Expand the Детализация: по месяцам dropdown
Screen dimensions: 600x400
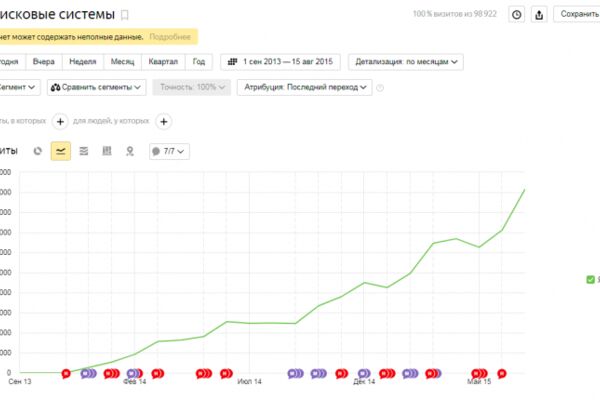406,62
